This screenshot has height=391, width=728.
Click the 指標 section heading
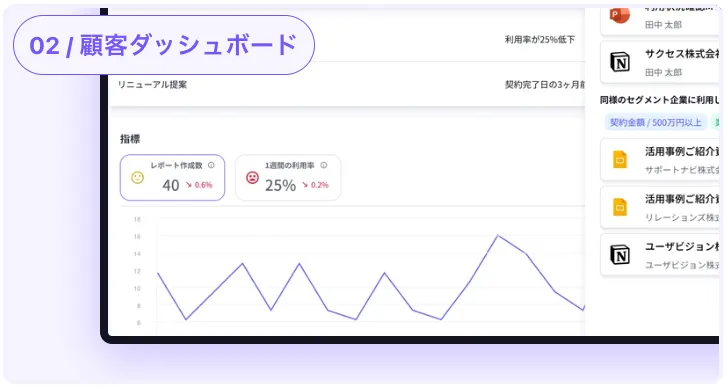[130, 139]
